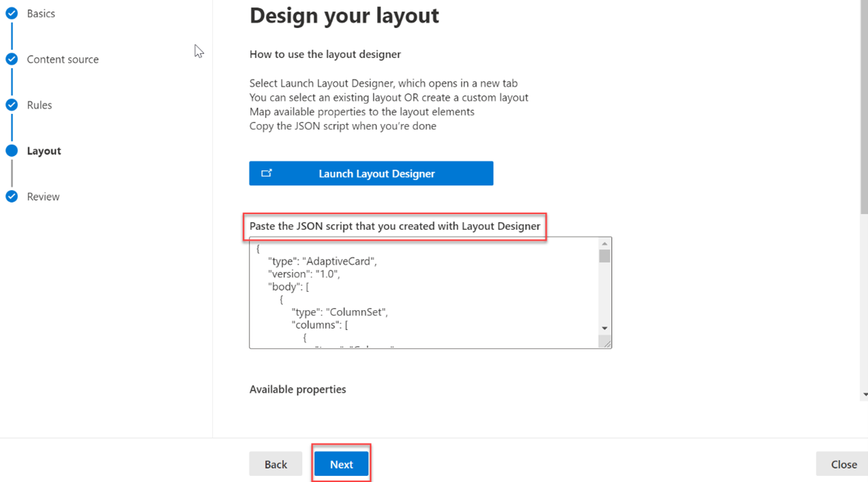
Task: Click "Available properties" heading
Action: click(298, 389)
